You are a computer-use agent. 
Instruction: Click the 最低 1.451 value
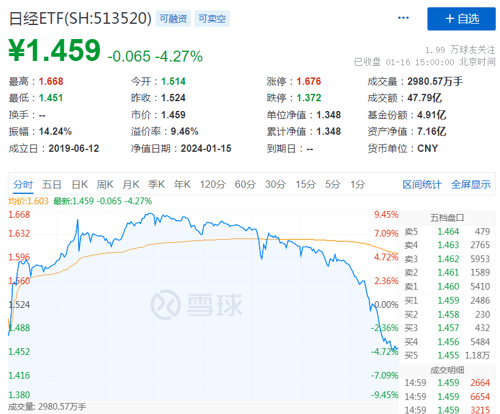[51, 98]
